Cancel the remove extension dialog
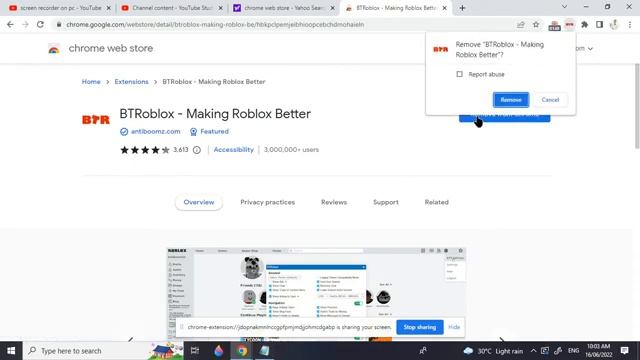Screen dimensions: 640x360 550,100
